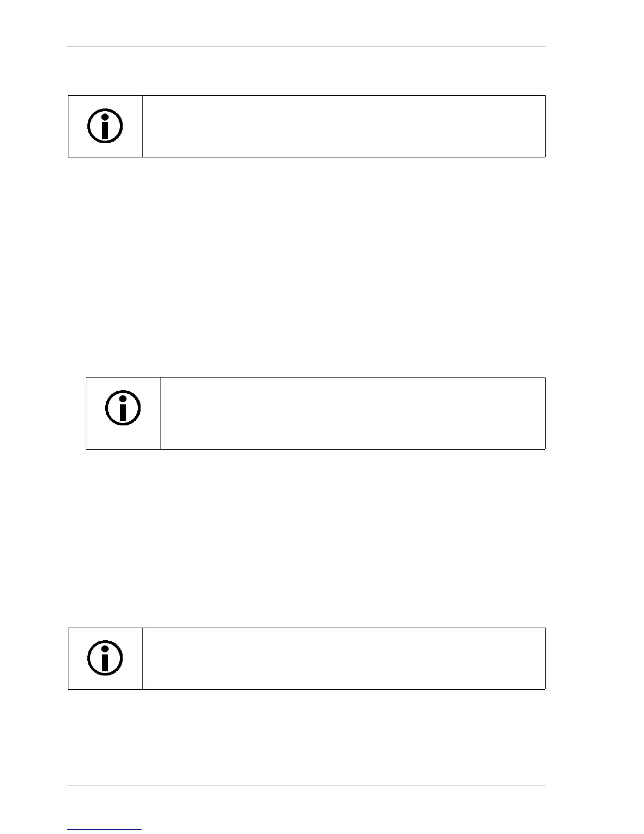Click the info icon in the top note box
Viewport: 644px width, 834px height.
point(105,126)
